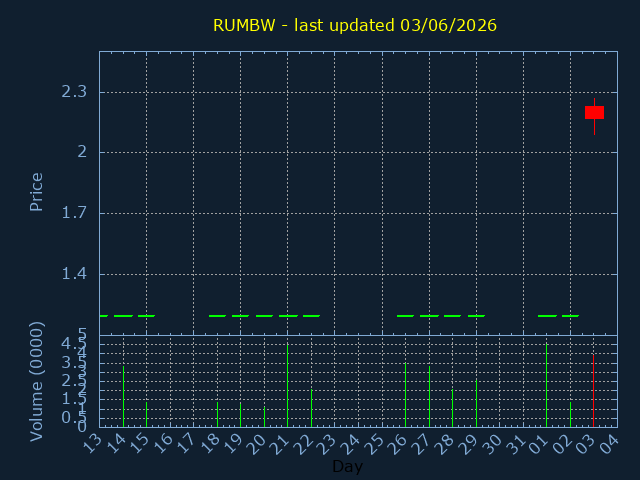
Task: Click the day tick label '03'
Action: (587, 443)
